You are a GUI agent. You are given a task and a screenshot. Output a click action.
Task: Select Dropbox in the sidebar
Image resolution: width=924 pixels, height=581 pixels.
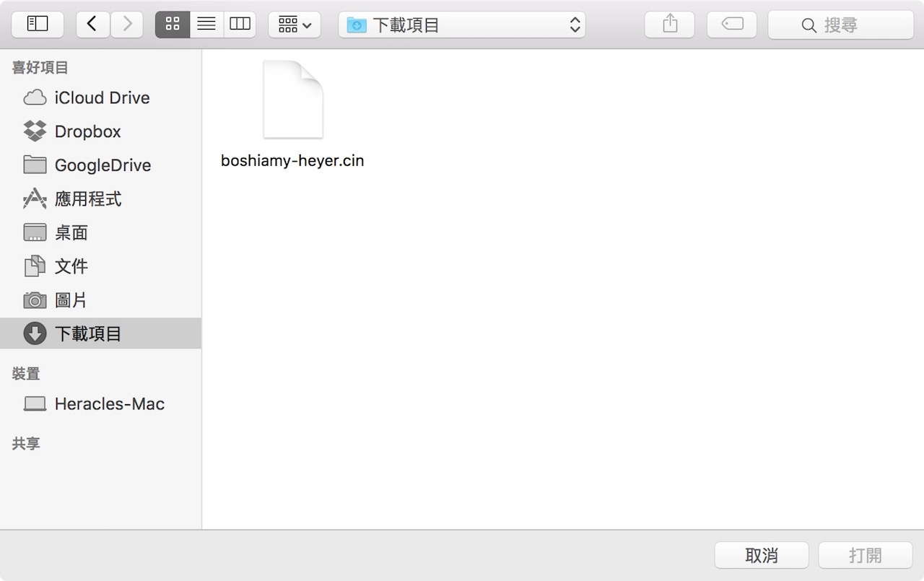[x=88, y=131]
